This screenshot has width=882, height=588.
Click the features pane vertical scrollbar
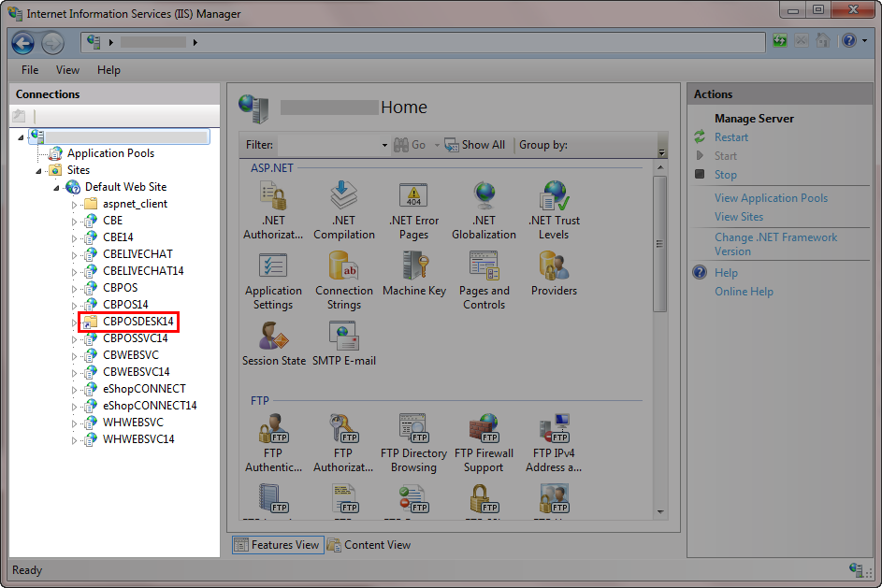coord(659,243)
